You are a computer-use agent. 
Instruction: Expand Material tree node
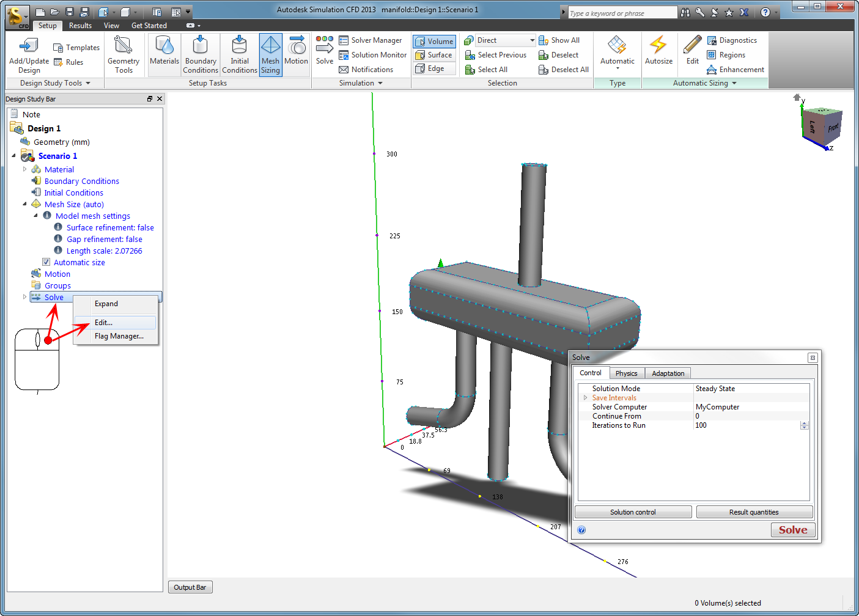[24, 169]
